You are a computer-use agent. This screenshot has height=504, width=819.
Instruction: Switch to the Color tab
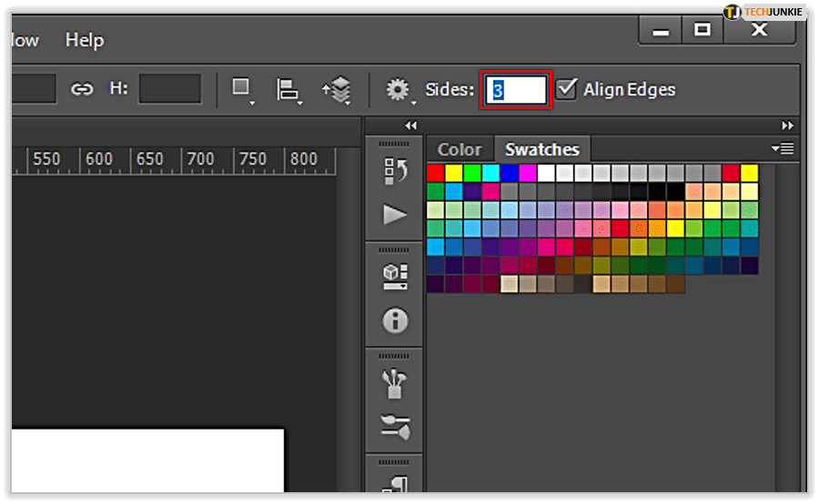tap(460, 149)
